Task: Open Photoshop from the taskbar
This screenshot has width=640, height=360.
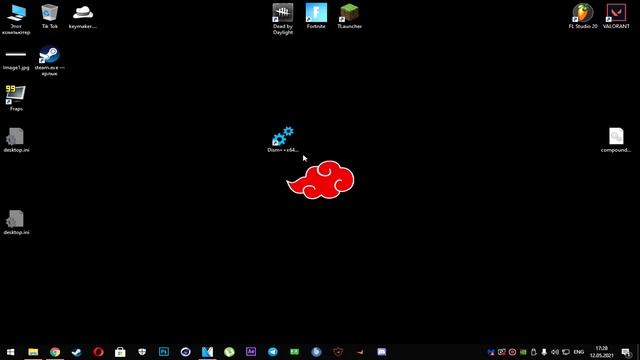Action: [x=164, y=352]
